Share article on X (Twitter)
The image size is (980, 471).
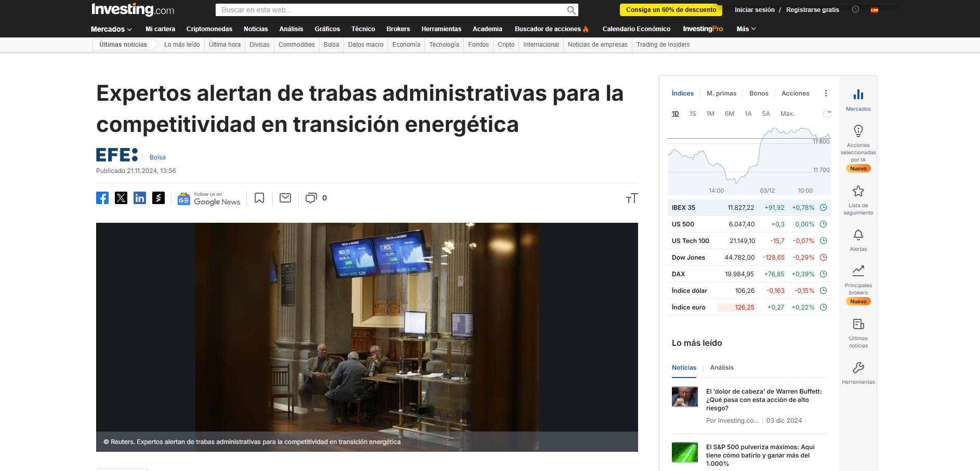click(x=121, y=198)
